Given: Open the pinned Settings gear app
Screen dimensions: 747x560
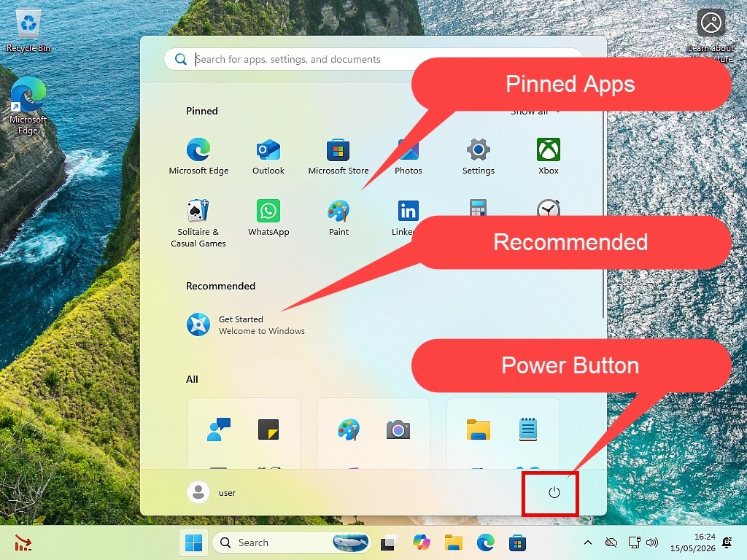Looking at the screenshot, I should (x=479, y=156).
